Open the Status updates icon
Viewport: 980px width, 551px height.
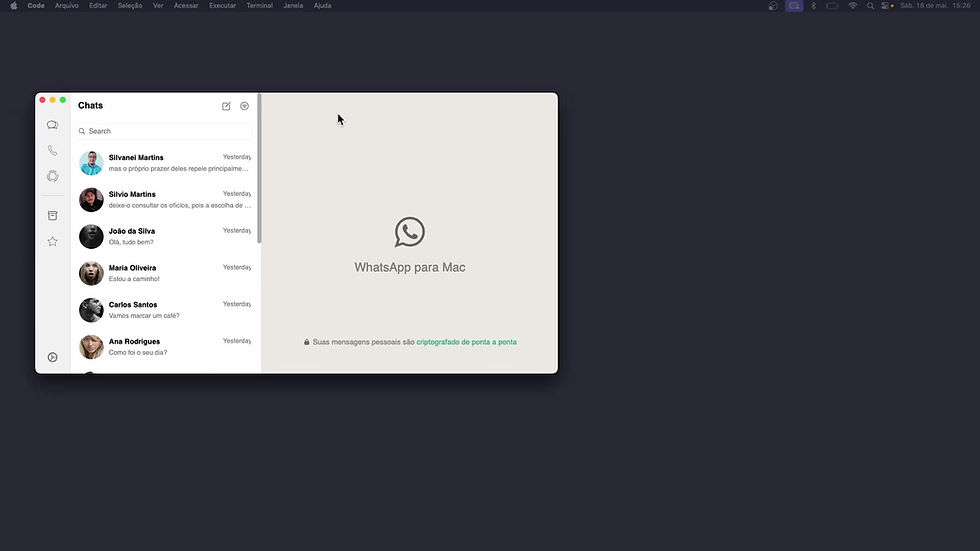52,176
